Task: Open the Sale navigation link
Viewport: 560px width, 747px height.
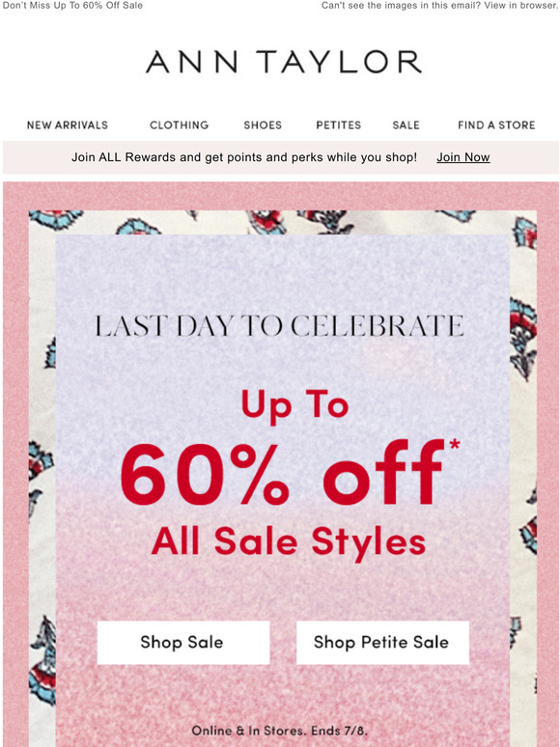Action: click(406, 124)
